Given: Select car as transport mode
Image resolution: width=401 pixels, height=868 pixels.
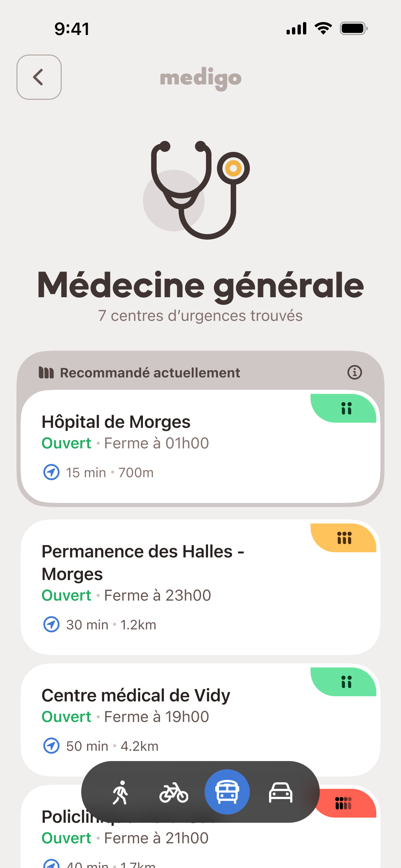Looking at the screenshot, I should 280,793.
